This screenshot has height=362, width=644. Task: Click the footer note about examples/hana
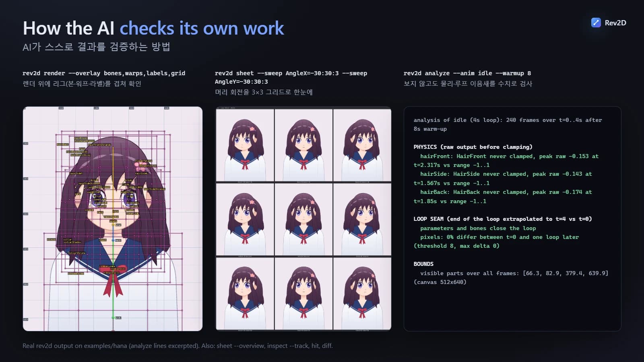pyautogui.click(x=178, y=346)
